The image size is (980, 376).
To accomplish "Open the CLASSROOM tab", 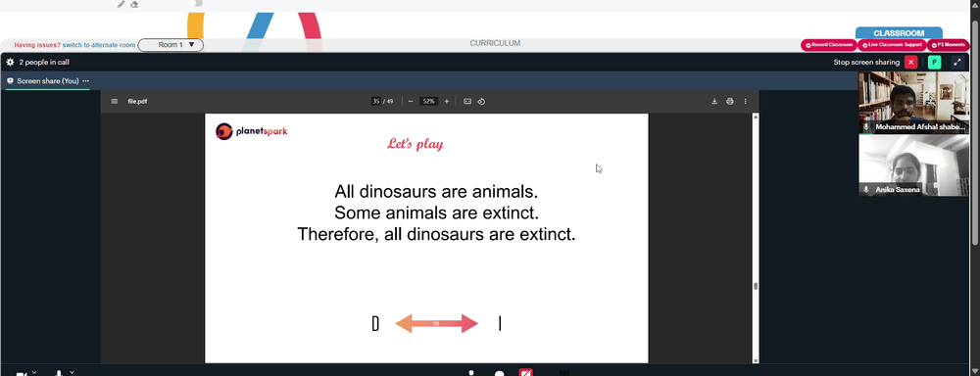I will (x=899, y=33).
